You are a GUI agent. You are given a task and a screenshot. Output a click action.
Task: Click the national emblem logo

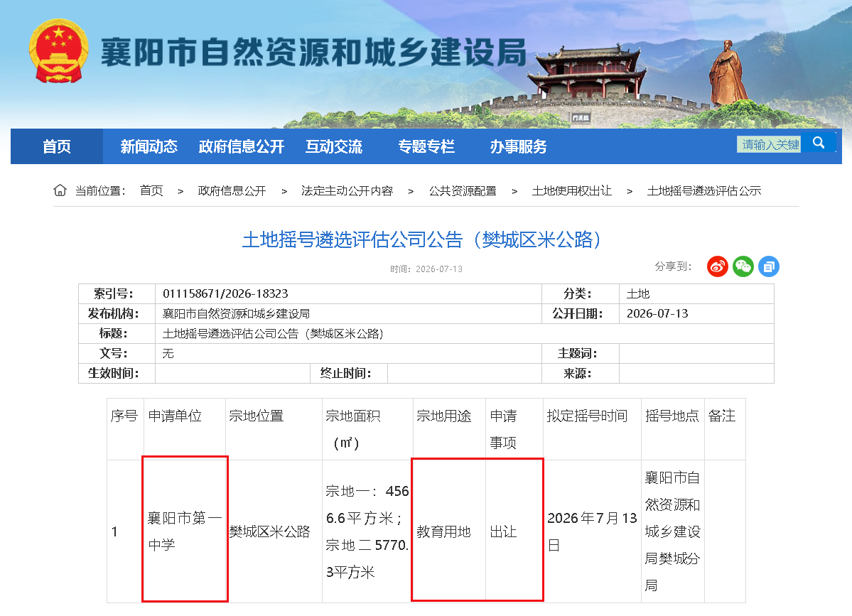tap(59, 51)
